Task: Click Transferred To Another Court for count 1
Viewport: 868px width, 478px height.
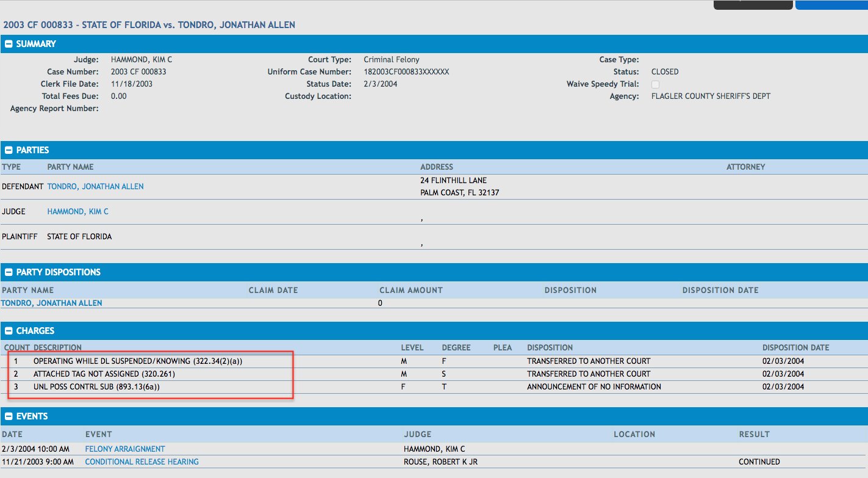Action: pyautogui.click(x=589, y=361)
